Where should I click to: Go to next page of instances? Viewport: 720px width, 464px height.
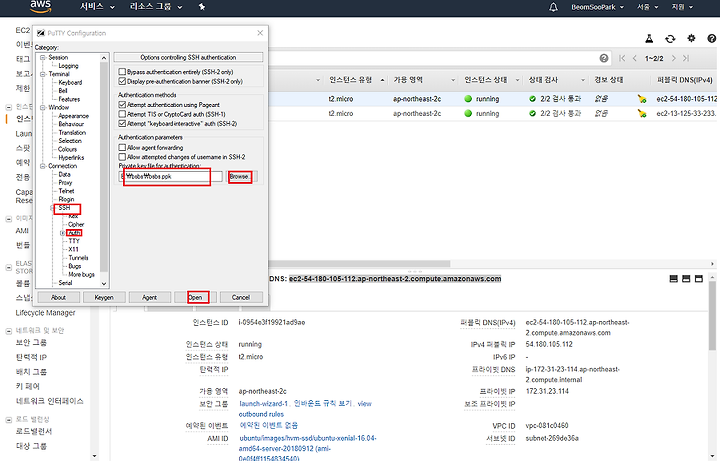674,58
